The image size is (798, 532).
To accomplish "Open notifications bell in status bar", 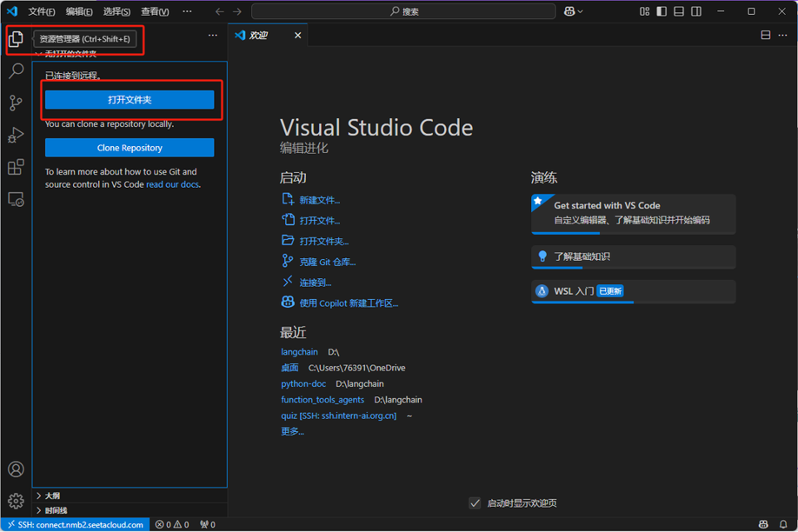I will (783, 524).
